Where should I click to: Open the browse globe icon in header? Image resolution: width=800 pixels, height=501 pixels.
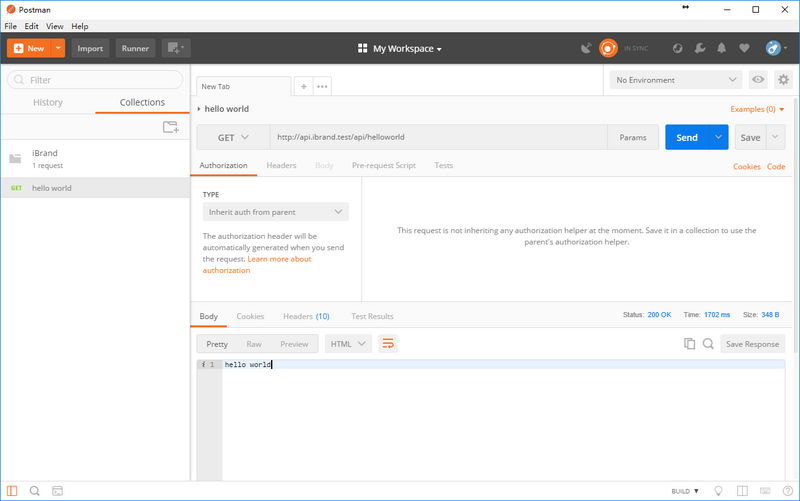(678, 48)
